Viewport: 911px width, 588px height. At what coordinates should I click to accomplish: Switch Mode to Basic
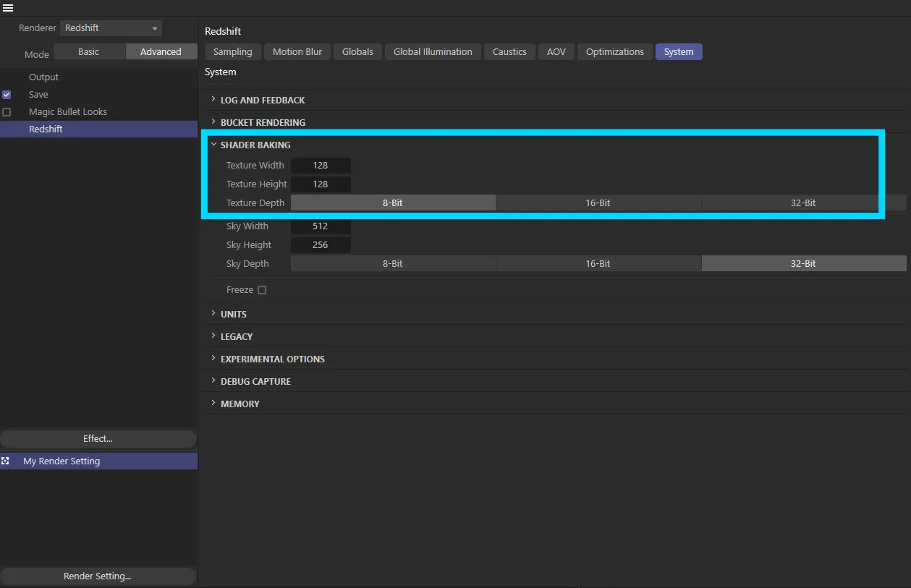pyautogui.click(x=89, y=52)
